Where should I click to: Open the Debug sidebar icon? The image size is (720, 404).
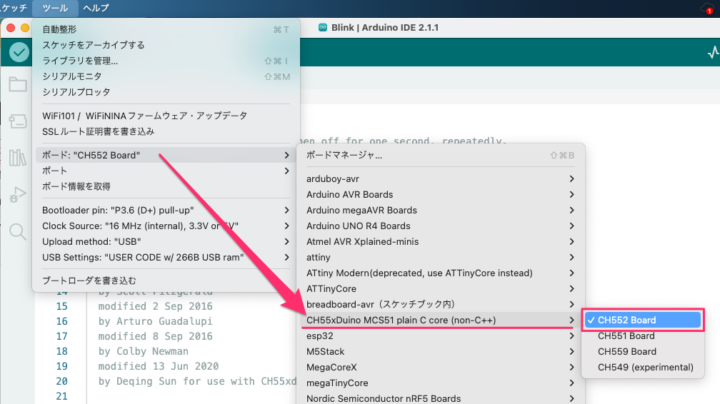click(x=17, y=194)
